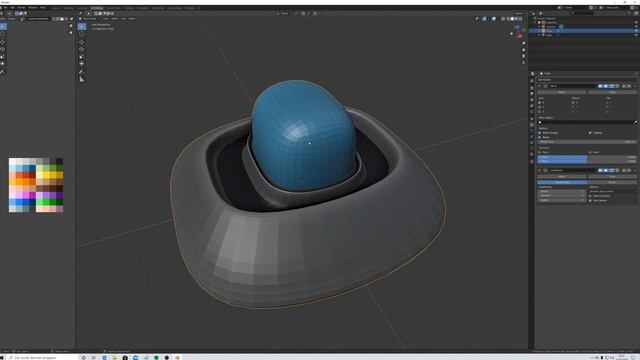Open the Object properties tab icon
Image resolution: width=640 pixels, height=360 pixels.
[532, 118]
